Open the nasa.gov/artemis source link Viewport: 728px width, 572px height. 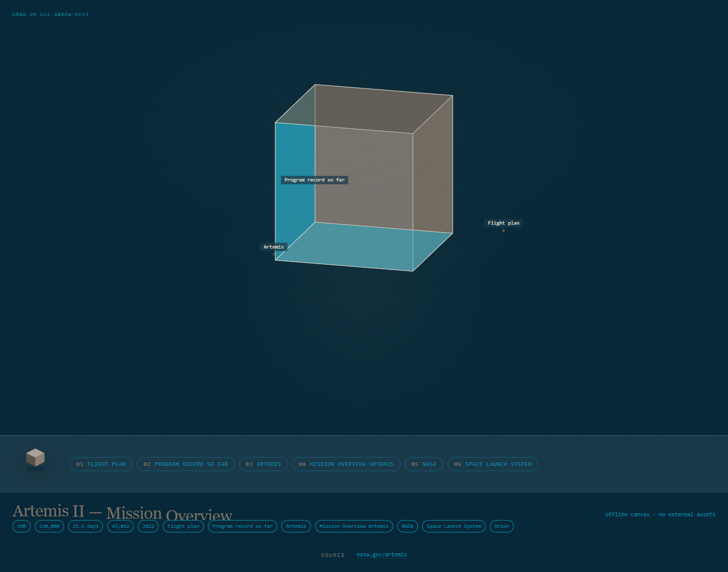coord(382,555)
